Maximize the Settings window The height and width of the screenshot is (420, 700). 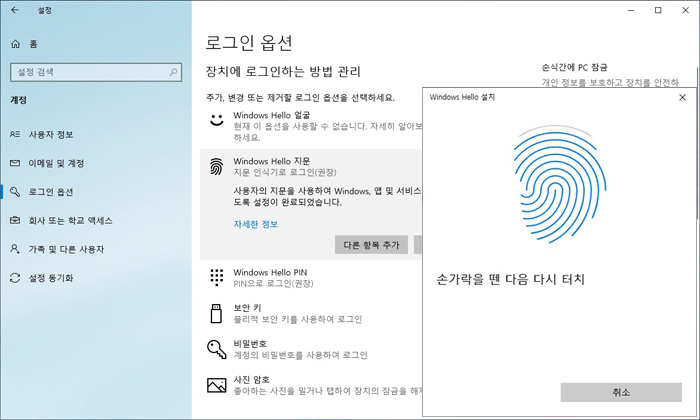pyautogui.click(x=658, y=10)
